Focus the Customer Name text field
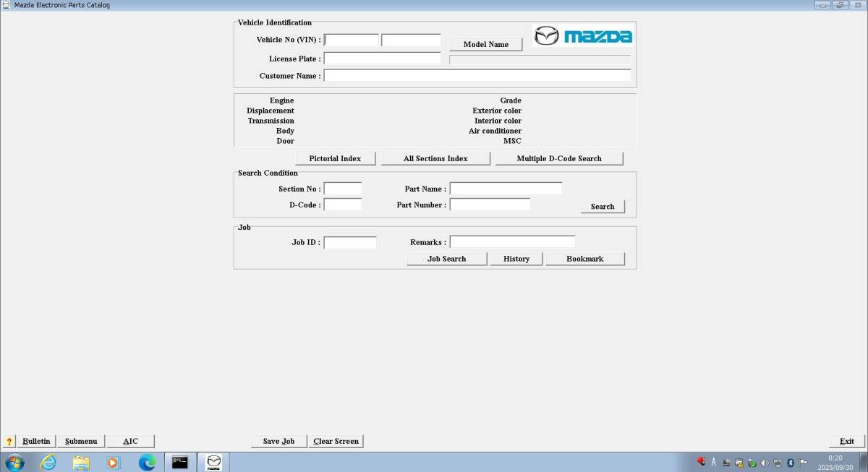This screenshot has height=472, width=868. [477, 75]
